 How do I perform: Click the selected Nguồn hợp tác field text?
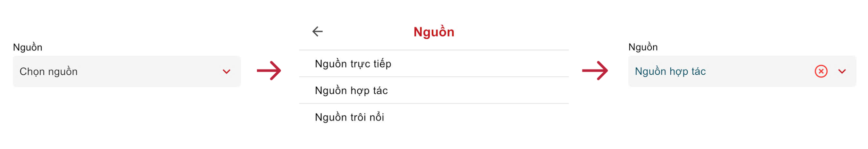(x=670, y=71)
